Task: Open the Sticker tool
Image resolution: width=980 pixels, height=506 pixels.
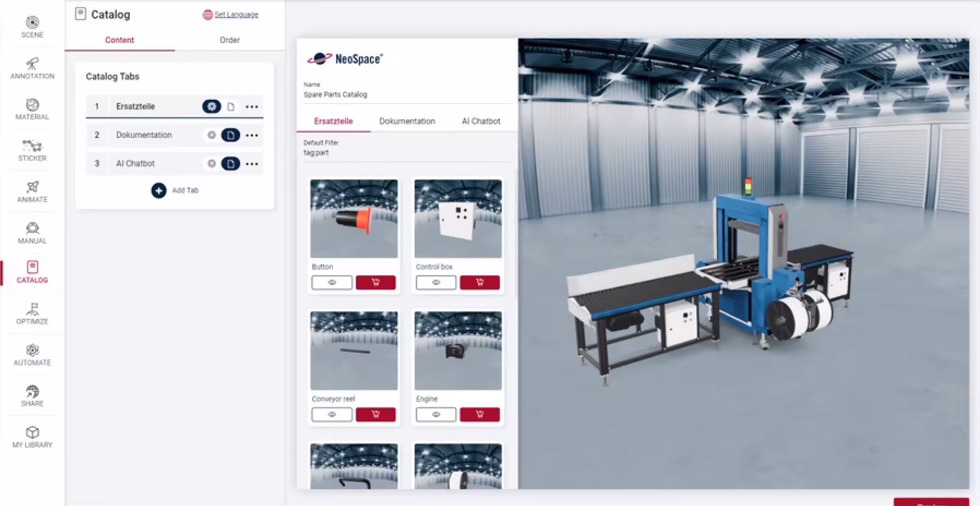Action: coord(32,150)
